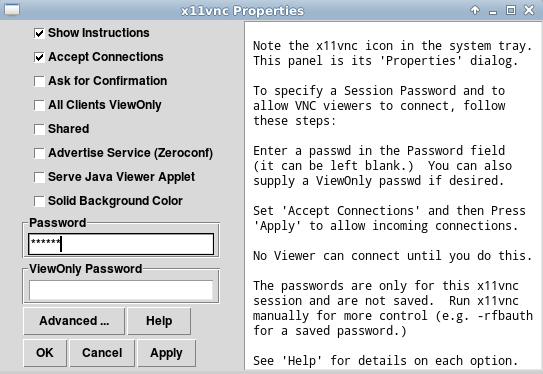This screenshot has height=374, width=543.
Task: Confirm with the OK button
Action: (x=45, y=353)
